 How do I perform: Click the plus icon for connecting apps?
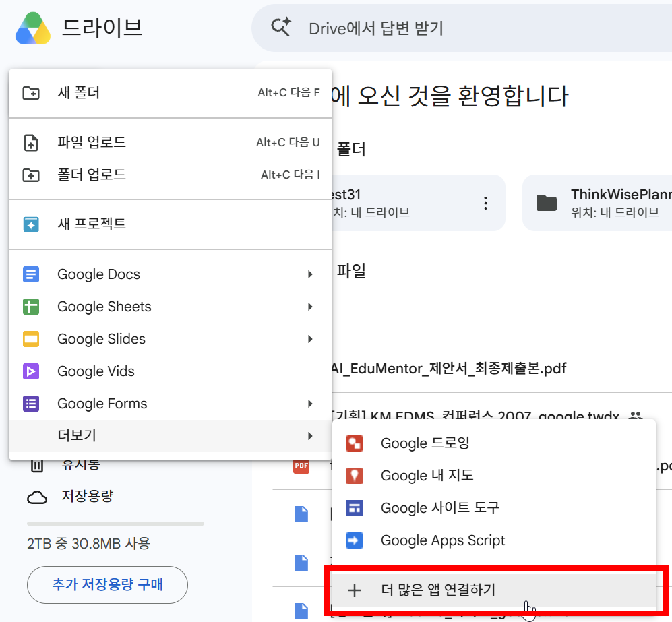[x=355, y=590]
